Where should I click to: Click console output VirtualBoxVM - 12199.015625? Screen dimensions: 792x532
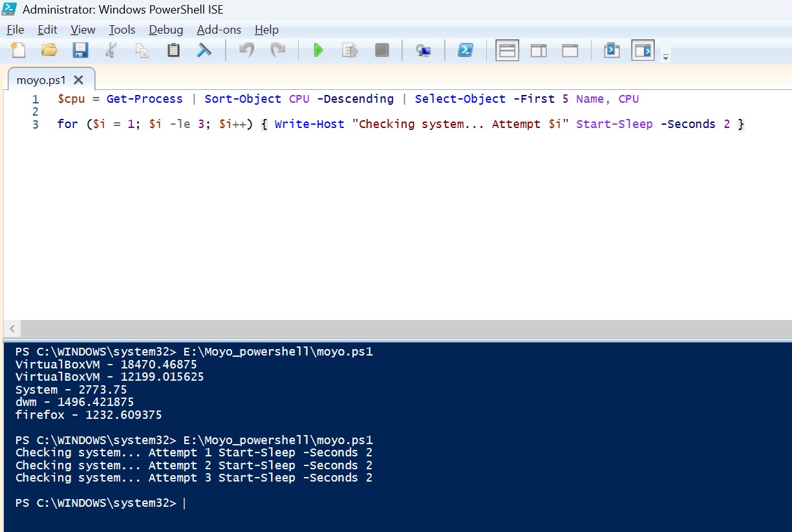point(109,377)
